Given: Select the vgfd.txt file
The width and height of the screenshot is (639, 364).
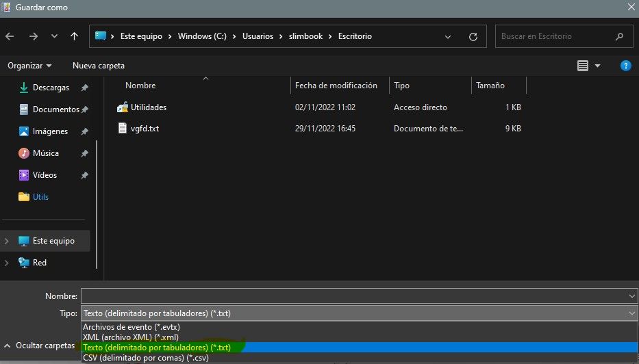Looking at the screenshot, I should 145,129.
